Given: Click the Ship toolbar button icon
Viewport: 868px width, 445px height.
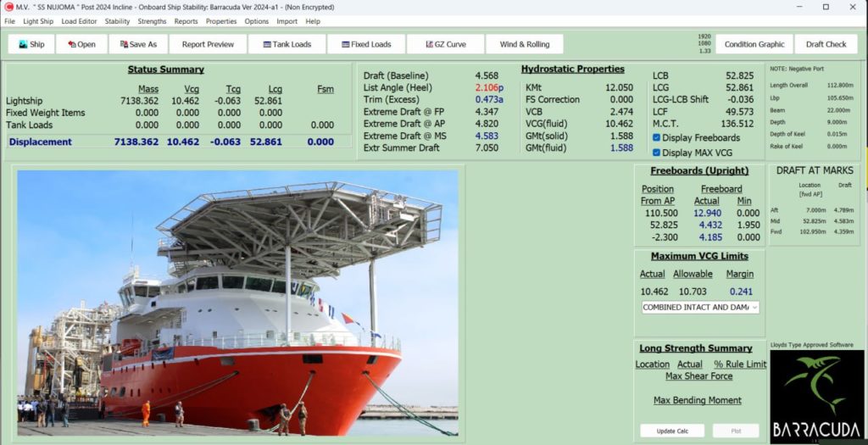Looking at the screenshot, I should click(x=23, y=44).
